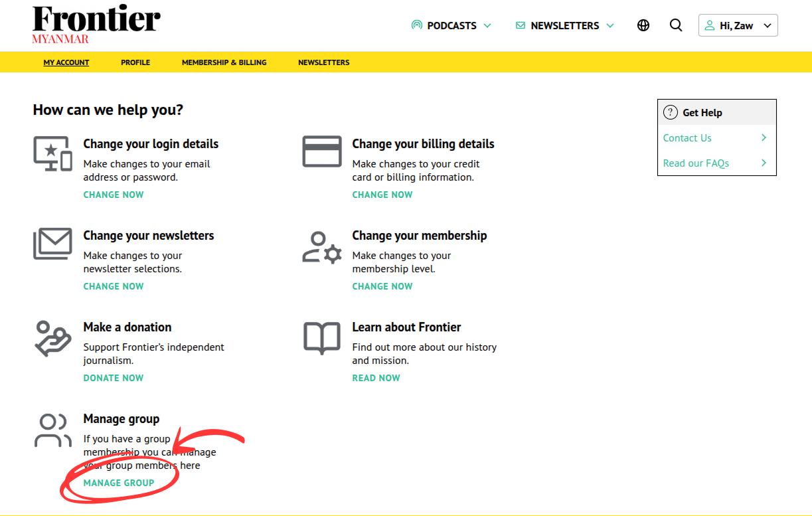
Task: Click the Read our FAQs chevron arrow
Action: pyautogui.click(x=764, y=163)
